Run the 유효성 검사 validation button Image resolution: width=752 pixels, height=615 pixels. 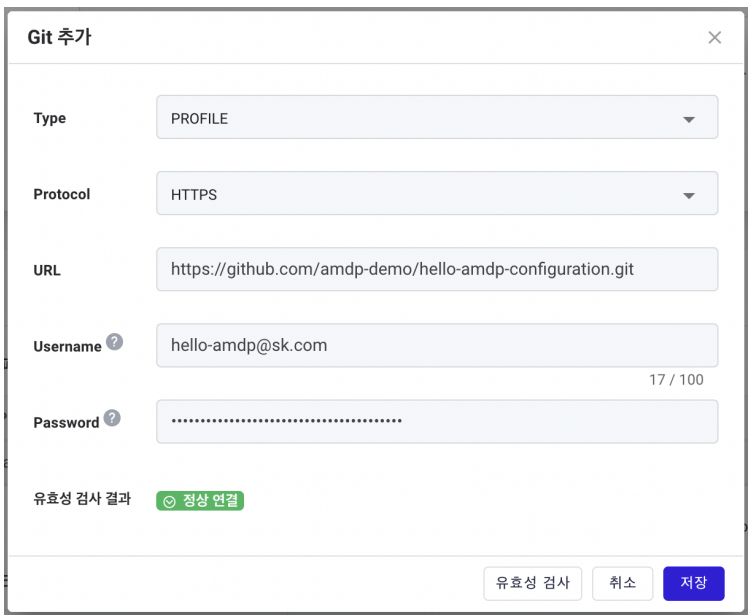pos(532,583)
